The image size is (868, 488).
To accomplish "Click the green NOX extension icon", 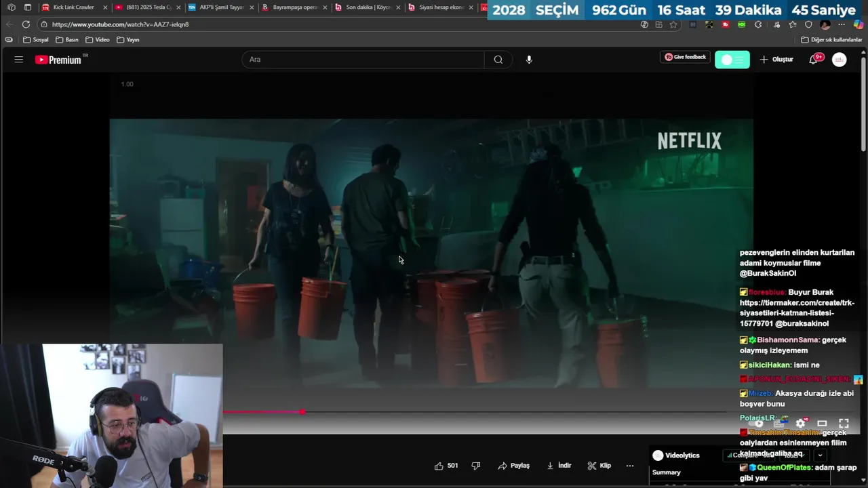I will (x=742, y=24).
